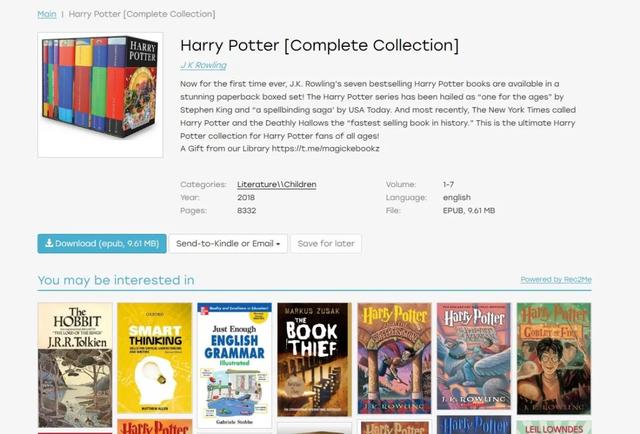Click the Harry Potter [Complete Collection] page title
This screenshot has width=640, height=434.
coord(320,45)
